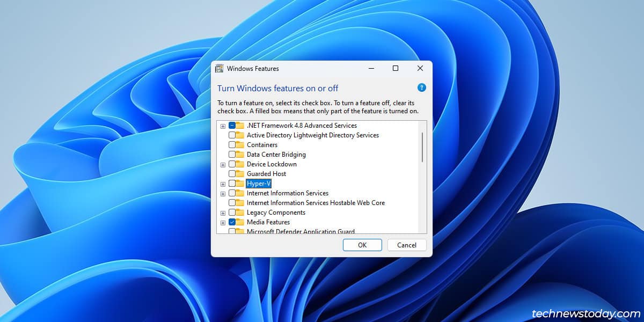Image resolution: width=644 pixels, height=322 pixels.
Task: Enable the Device Lockdown checkbox
Action: pyautogui.click(x=232, y=164)
